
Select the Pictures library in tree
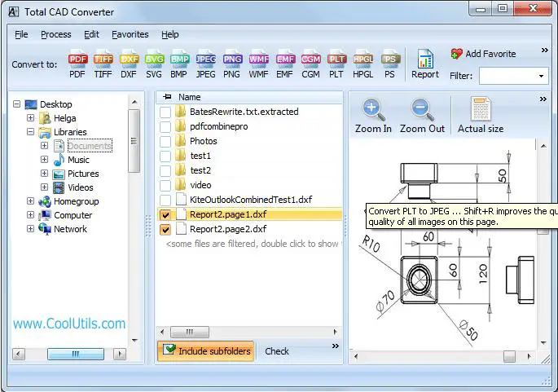point(83,174)
